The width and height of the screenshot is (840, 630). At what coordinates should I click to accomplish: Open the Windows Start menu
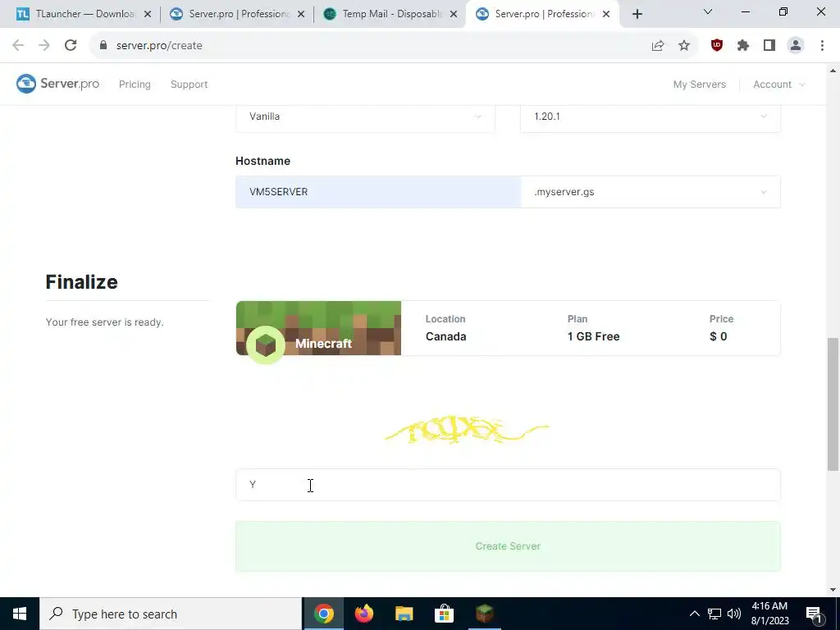20,614
